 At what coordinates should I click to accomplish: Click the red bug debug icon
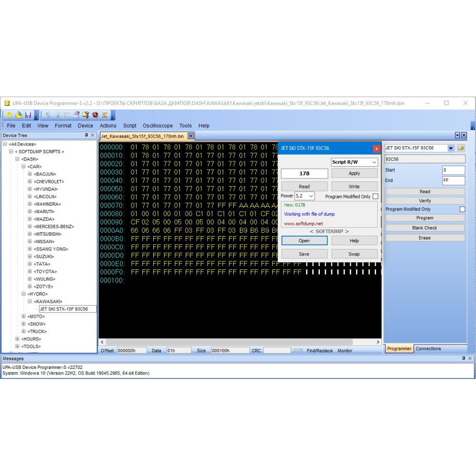[95, 115]
